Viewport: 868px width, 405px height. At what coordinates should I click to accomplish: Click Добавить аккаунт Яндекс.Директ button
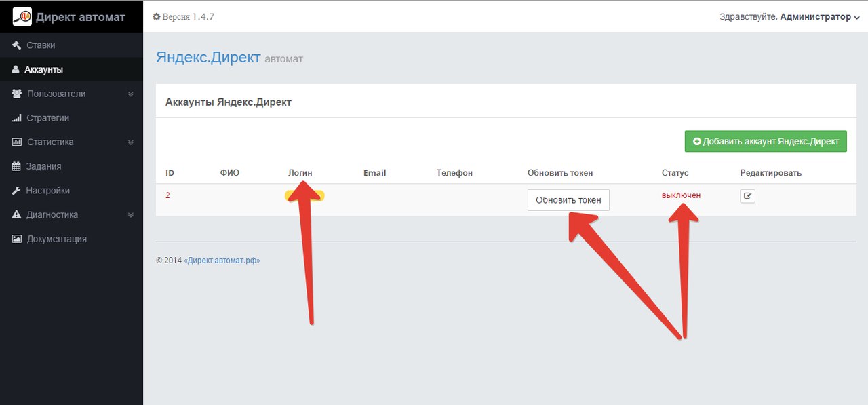click(x=766, y=141)
